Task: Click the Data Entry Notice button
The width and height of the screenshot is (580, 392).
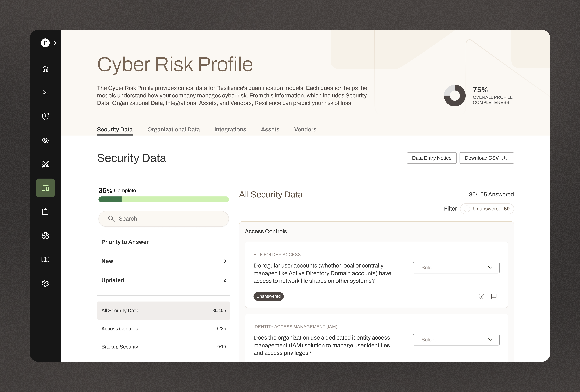Action: point(431,158)
